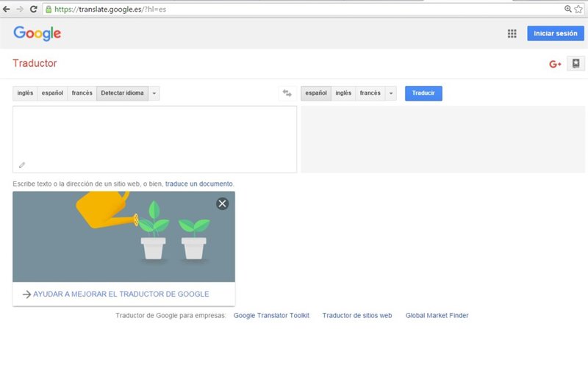The height and width of the screenshot is (376, 588).
Task: Click the Google logo
Action: [37, 33]
